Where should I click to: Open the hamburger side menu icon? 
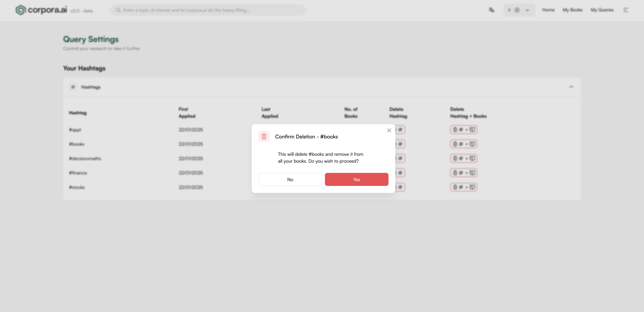tap(626, 10)
